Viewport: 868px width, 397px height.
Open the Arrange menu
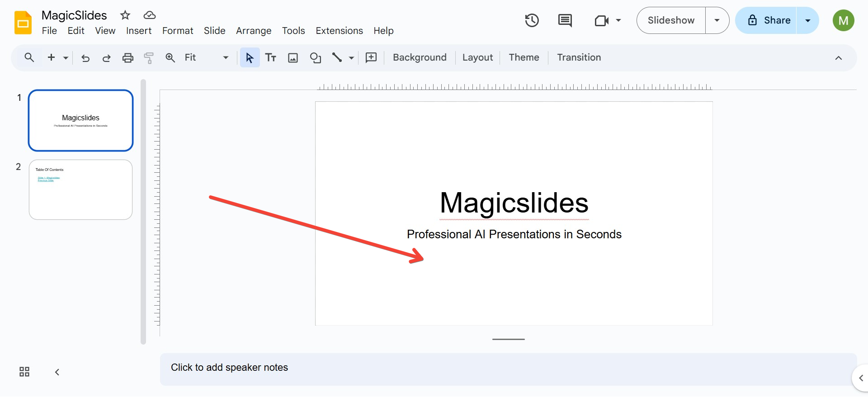pos(254,31)
